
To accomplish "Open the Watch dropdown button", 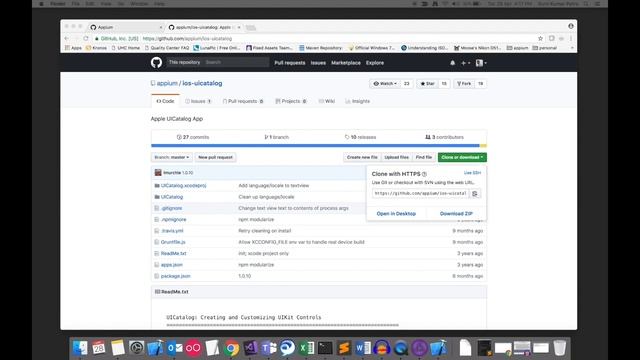I will 385,84.
